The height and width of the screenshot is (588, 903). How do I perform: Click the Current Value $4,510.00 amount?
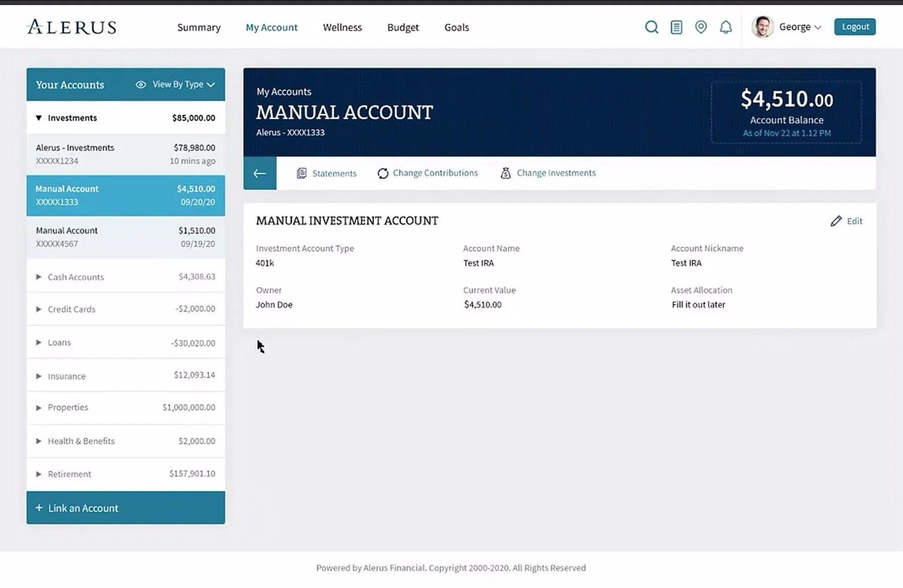pos(483,304)
